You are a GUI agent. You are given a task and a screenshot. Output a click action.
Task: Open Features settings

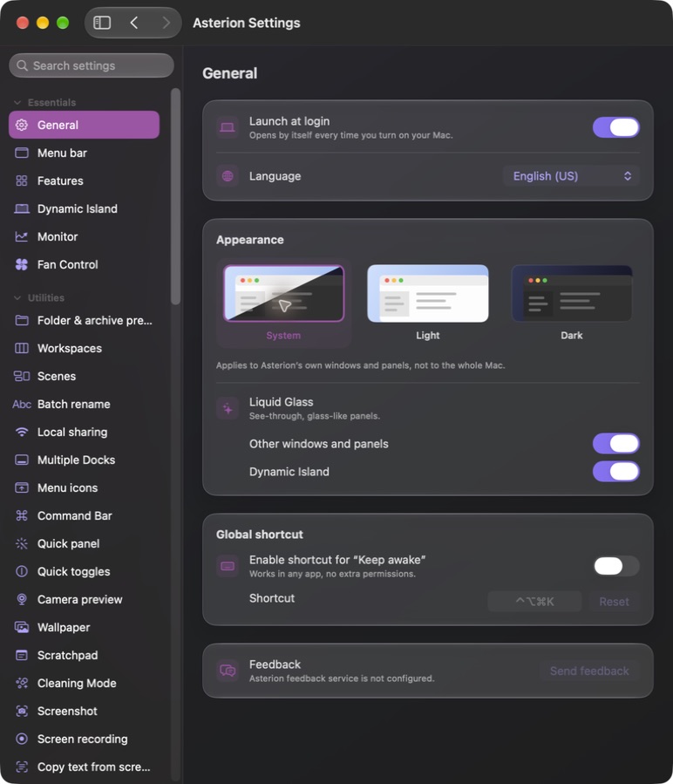(x=84, y=181)
